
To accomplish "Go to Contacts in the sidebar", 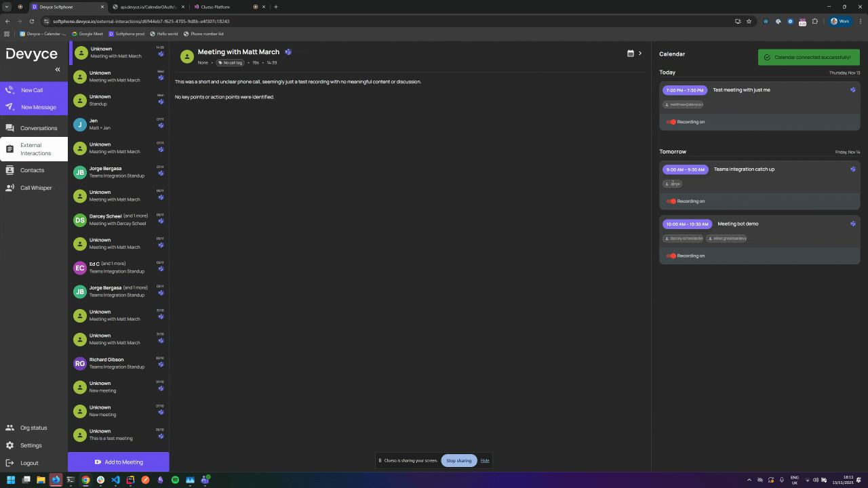I will click(34, 170).
